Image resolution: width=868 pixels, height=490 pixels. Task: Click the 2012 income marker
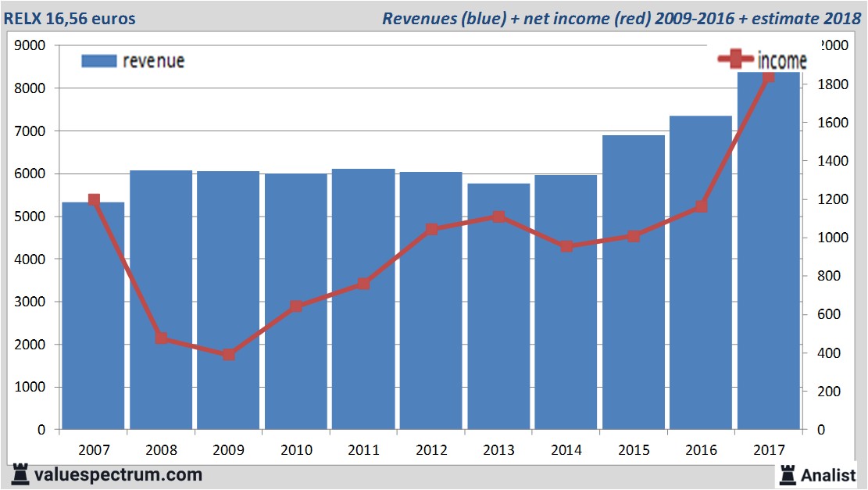[x=431, y=229]
